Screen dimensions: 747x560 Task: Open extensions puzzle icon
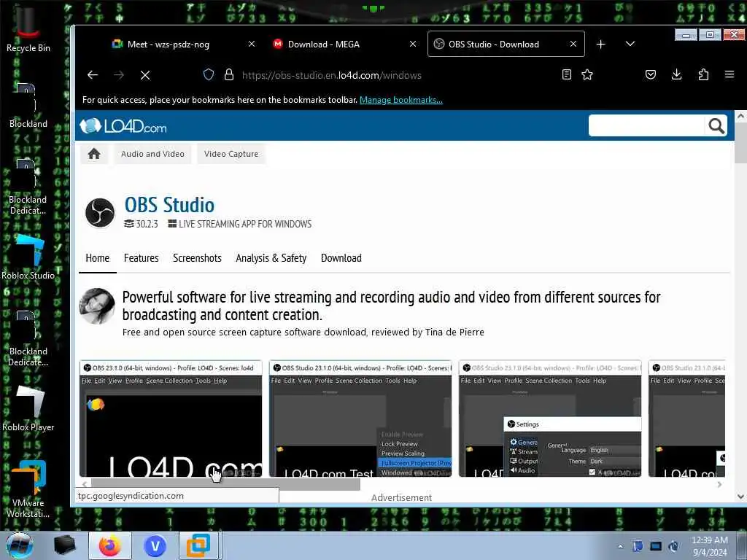pos(703,75)
